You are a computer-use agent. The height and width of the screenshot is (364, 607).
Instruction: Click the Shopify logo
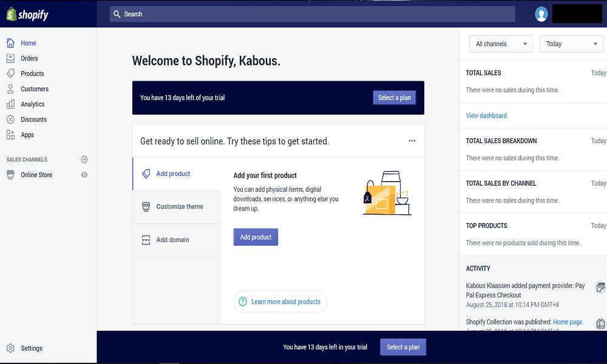27,15
